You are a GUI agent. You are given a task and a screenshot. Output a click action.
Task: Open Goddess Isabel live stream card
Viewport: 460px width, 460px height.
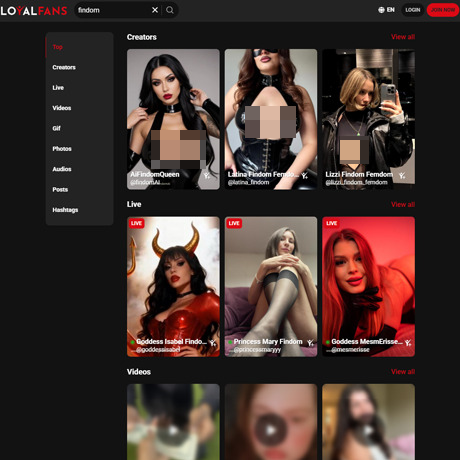pos(173,287)
